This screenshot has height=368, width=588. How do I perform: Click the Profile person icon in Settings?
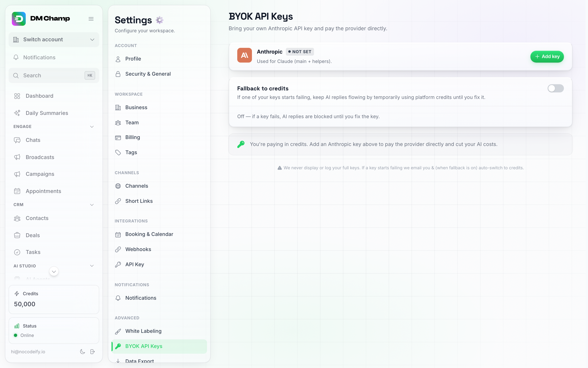[118, 59]
